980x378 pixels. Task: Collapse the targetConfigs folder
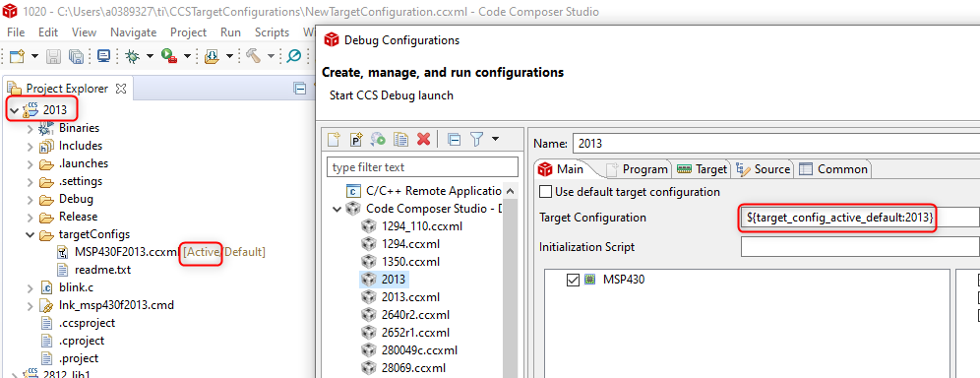pyautogui.click(x=30, y=235)
